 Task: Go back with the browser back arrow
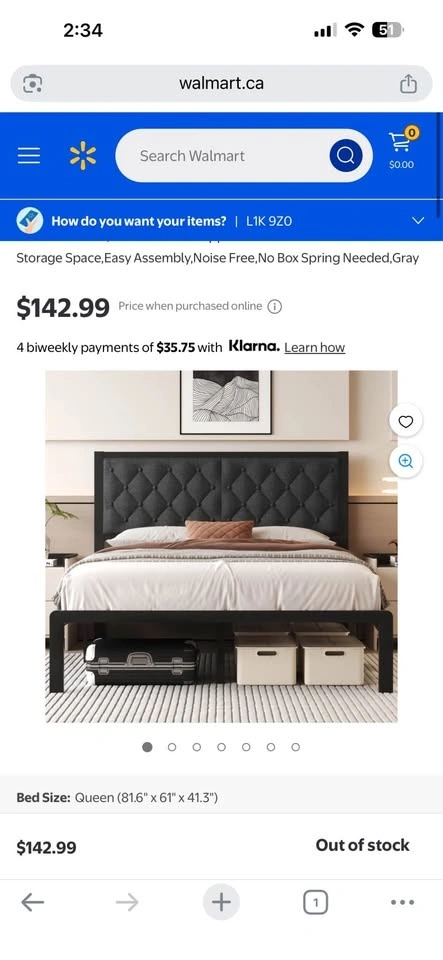click(x=32, y=902)
